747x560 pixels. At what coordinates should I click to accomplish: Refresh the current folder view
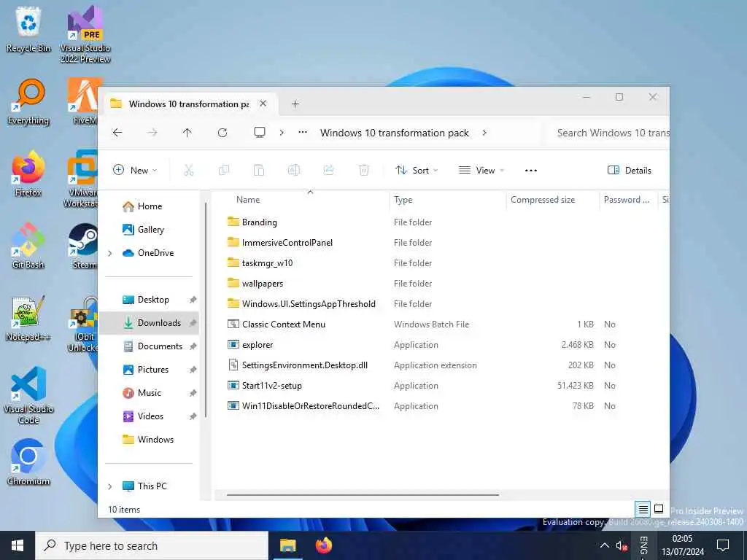coord(222,133)
